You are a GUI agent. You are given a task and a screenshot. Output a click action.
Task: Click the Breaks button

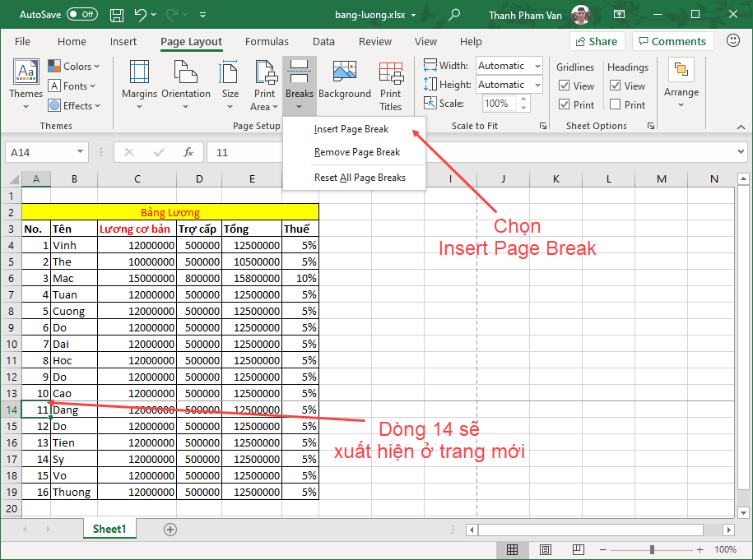tap(300, 85)
